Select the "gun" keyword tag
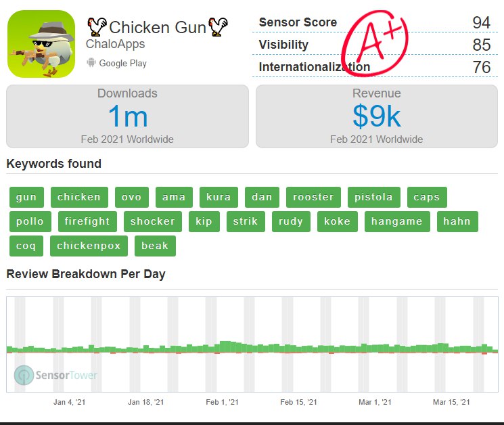The image size is (504, 425). 26,197
